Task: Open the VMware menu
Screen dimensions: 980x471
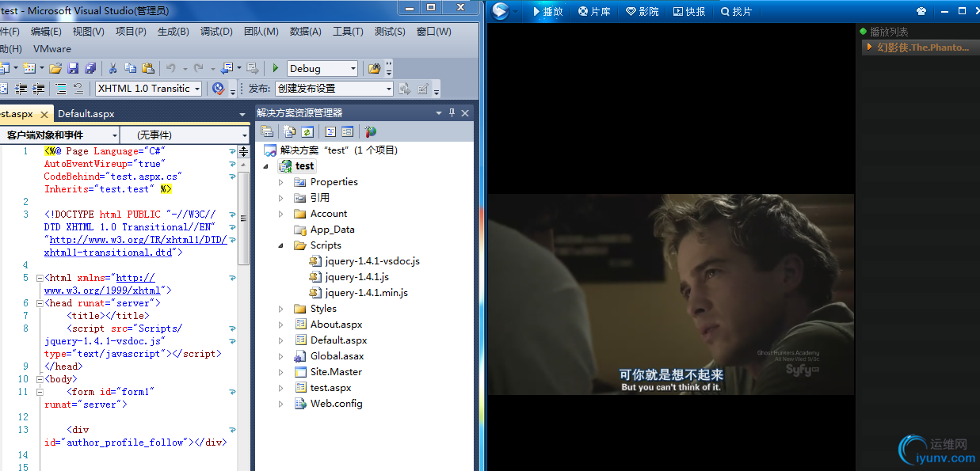Action: click(x=52, y=49)
